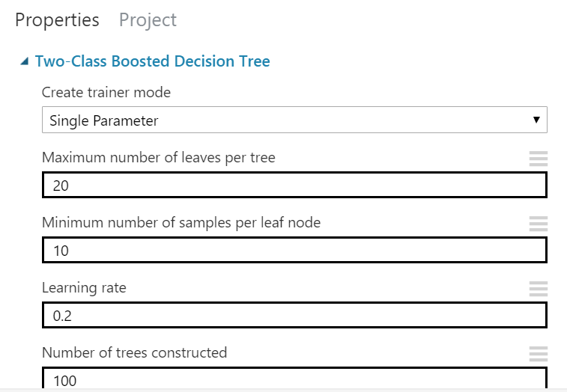This screenshot has width=567, height=392.
Task: Switch to the Properties tab
Action: coord(57,20)
